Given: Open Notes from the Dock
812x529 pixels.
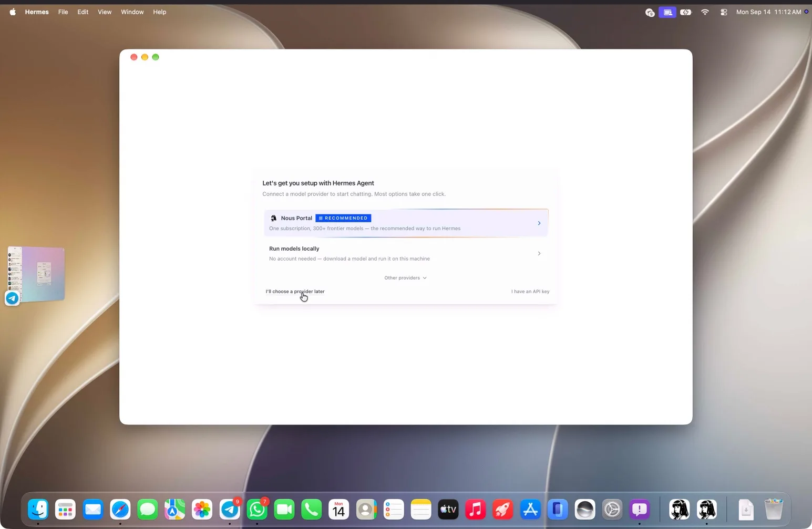Looking at the screenshot, I should pos(421,509).
